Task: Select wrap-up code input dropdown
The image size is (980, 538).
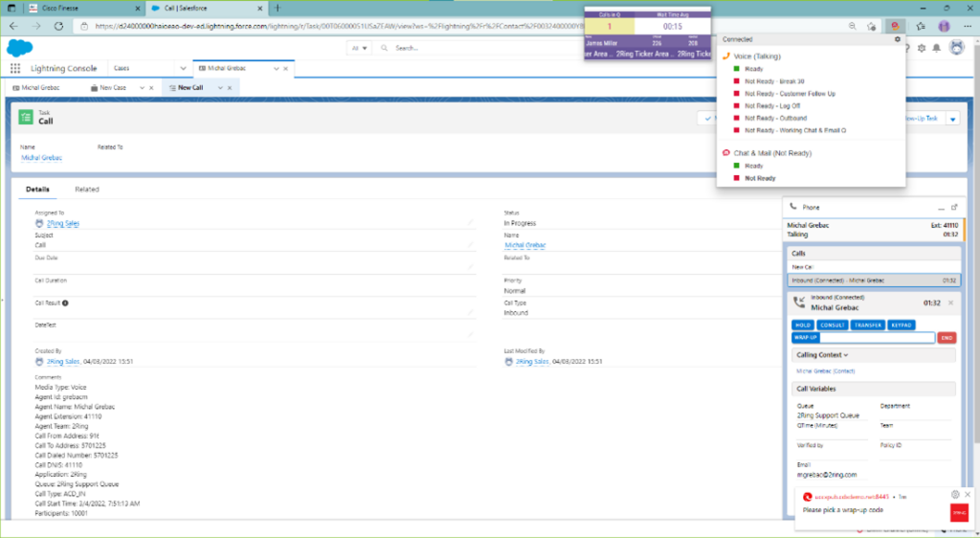Action: [877, 337]
